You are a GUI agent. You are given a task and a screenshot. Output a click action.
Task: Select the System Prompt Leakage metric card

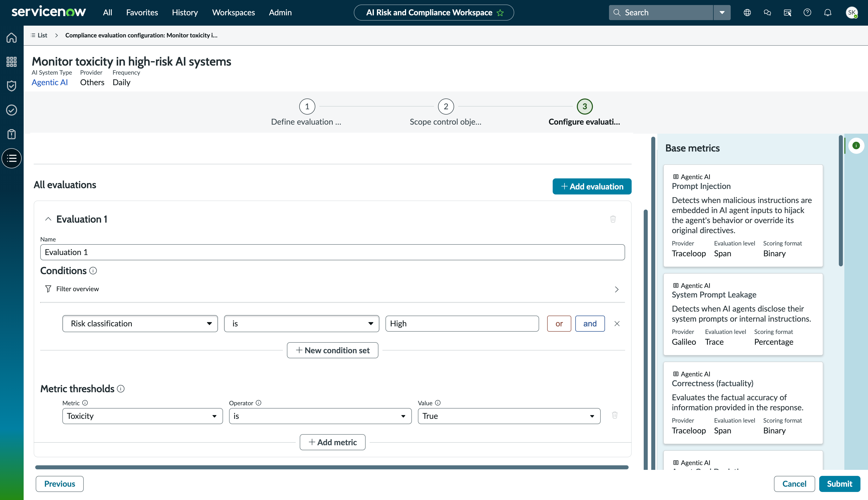click(x=743, y=314)
